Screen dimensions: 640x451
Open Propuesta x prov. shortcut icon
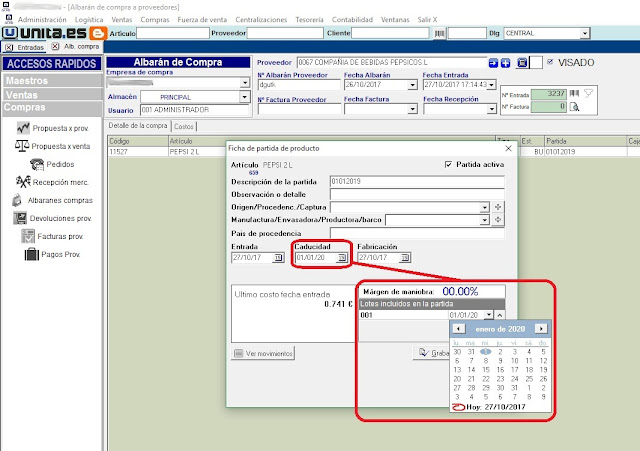(23, 128)
